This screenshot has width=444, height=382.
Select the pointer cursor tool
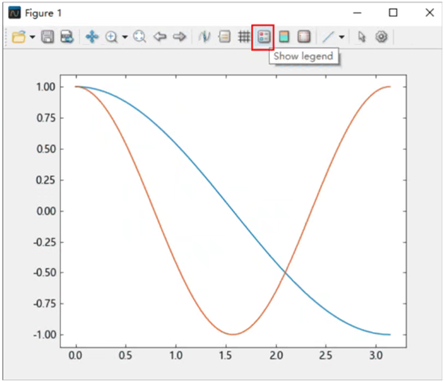pyautogui.click(x=362, y=37)
